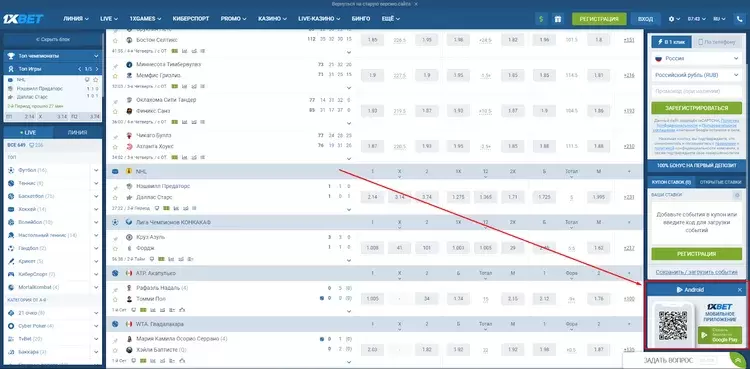Open the Россия country dropdown

696,58
